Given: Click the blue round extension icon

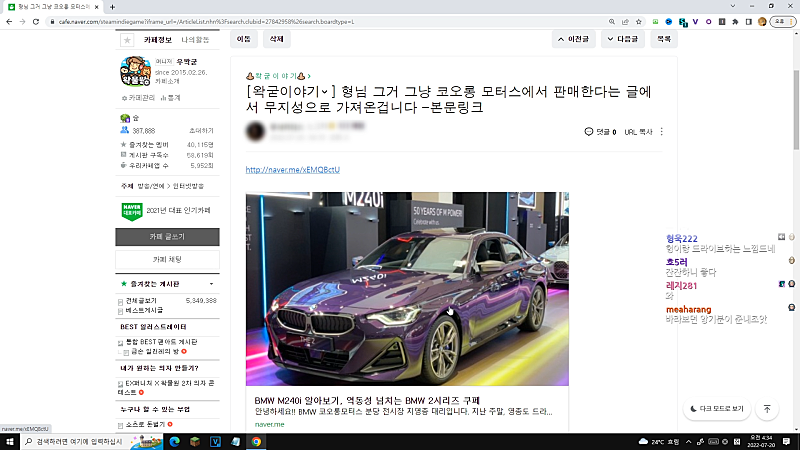Looking at the screenshot, I should (x=669, y=22).
